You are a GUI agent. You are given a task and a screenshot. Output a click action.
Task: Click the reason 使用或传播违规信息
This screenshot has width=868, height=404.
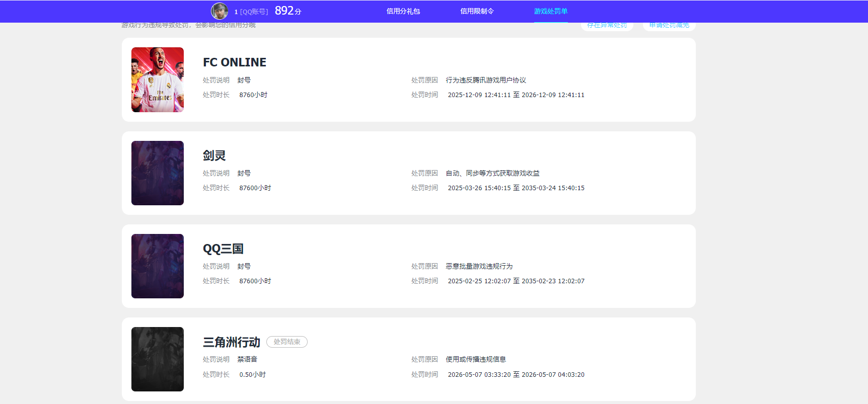click(x=476, y=360)
